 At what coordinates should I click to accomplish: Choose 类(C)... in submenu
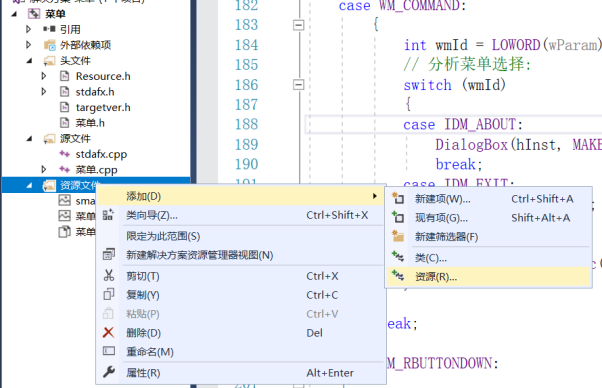pos(488,258)
